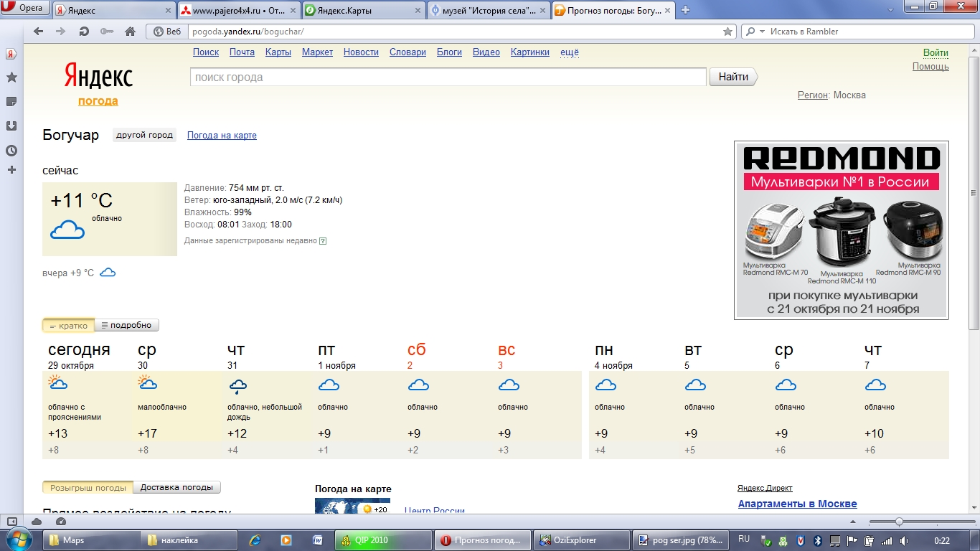Screen dimensions: 980x551
Task: Open the Downloads panel in the sidebar
Action: click(x=11, y=126)
